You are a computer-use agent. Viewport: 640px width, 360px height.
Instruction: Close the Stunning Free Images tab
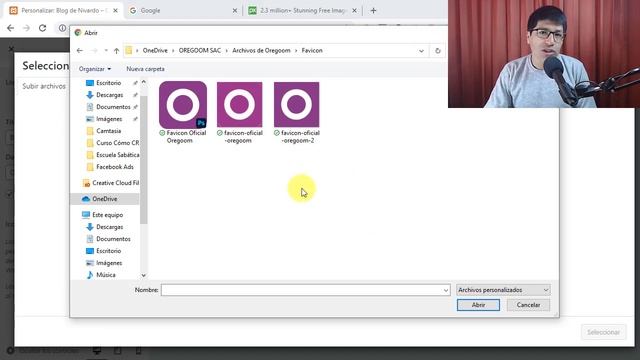tap(354, 11)
